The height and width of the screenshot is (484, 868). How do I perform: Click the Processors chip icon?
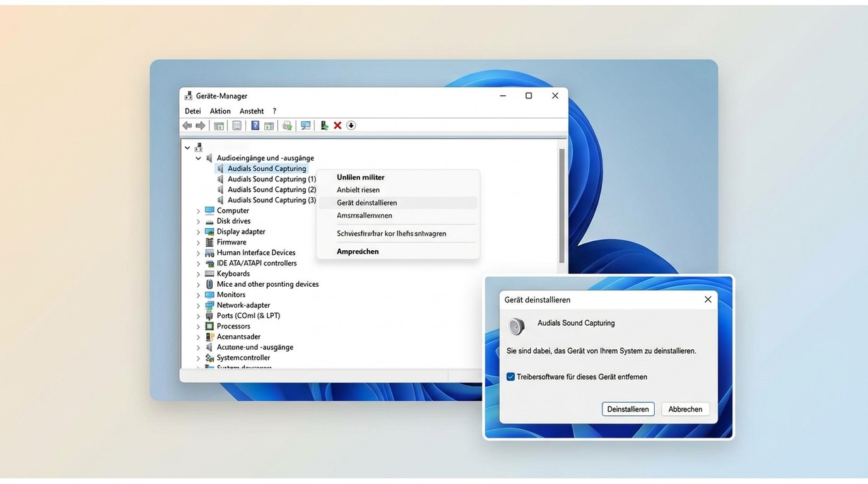coord(209,326)
